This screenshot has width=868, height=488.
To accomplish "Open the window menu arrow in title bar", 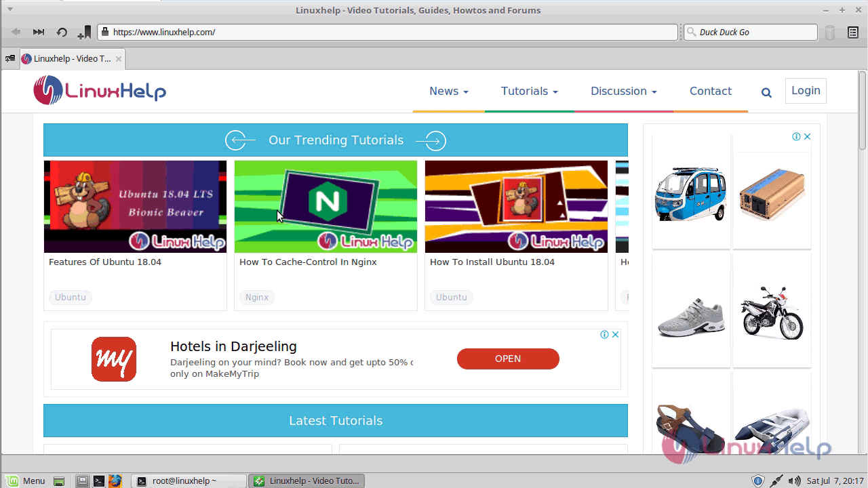I will pyautogui.click(x=9, y=9).
